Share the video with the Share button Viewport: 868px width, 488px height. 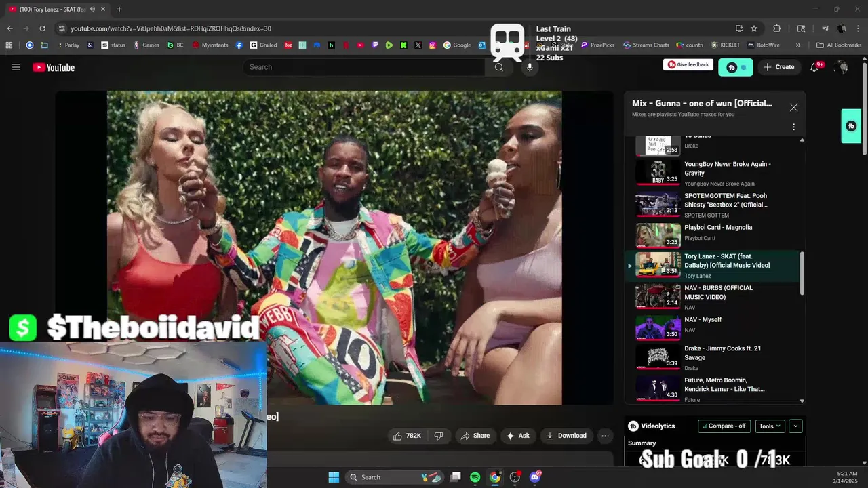click(475, 436)
